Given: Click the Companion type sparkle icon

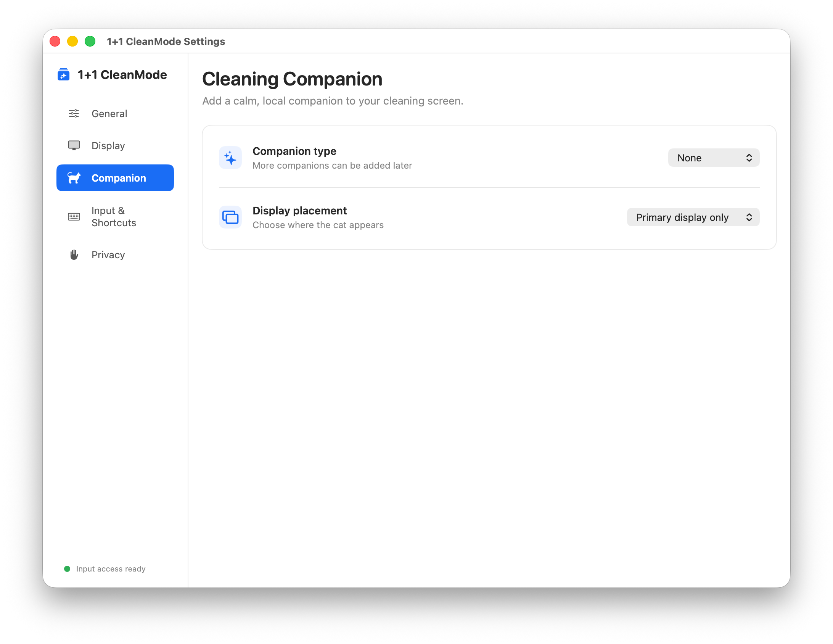Looking at the screenshot, I should pos(230,158).
